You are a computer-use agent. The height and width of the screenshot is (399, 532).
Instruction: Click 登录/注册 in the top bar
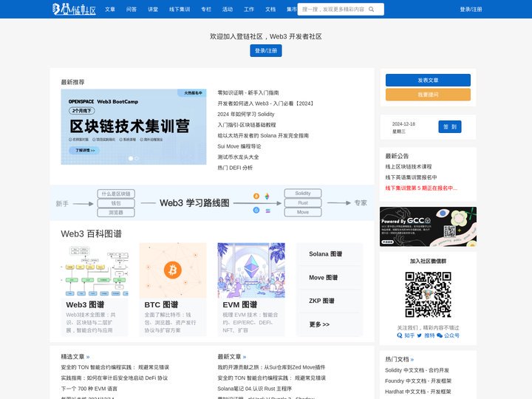point(471,9)
